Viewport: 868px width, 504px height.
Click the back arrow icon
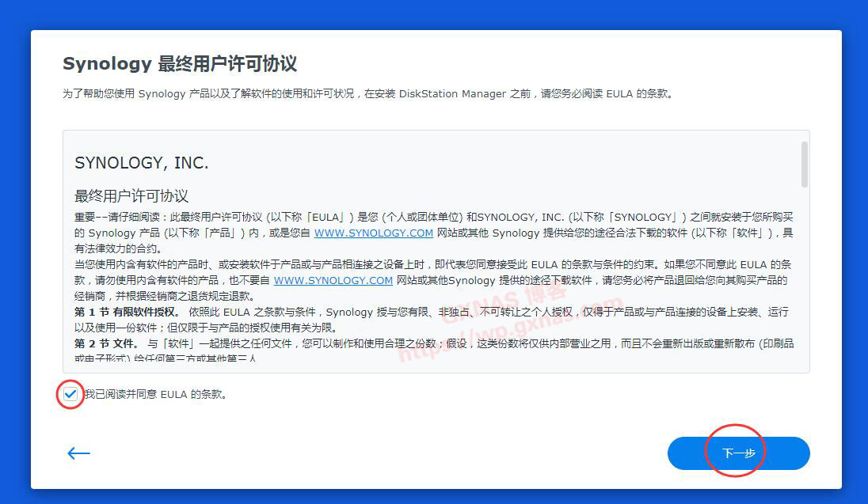pyautogui.click(x=78, y=453)
